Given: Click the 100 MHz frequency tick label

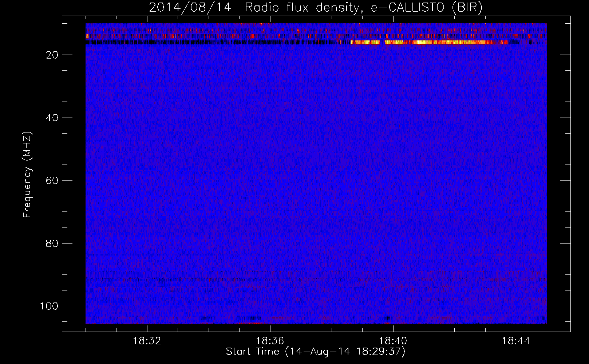Looking at the screenshot, I should (x=49, y=306).
